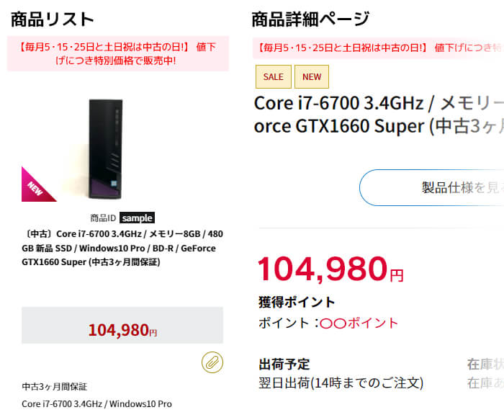Click the black sample ID tag
The image size is (504, 420).
tap(137, 218)
